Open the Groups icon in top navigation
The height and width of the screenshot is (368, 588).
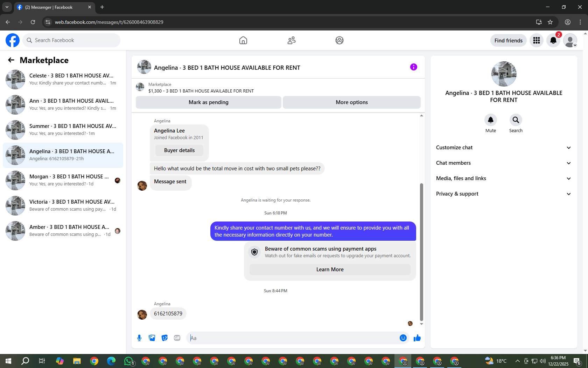pyautogui.click(x=339, y=40)
